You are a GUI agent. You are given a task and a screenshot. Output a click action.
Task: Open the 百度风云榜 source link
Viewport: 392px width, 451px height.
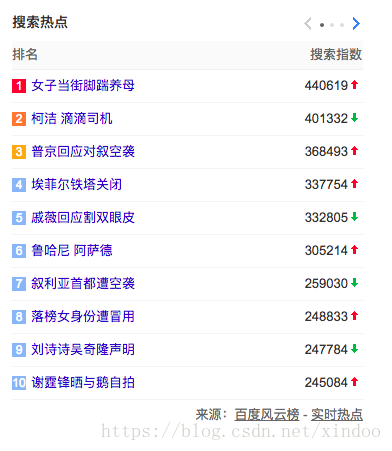(267, 415)
